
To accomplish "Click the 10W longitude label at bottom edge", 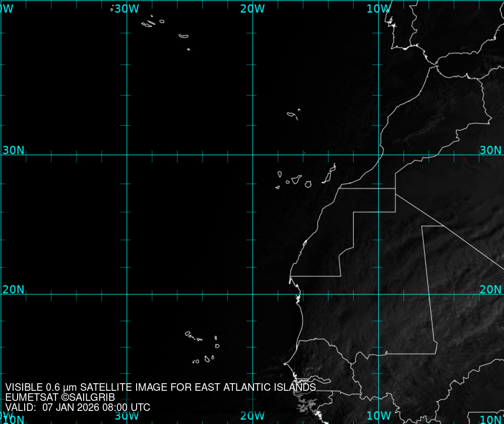I will pos(379,415).
